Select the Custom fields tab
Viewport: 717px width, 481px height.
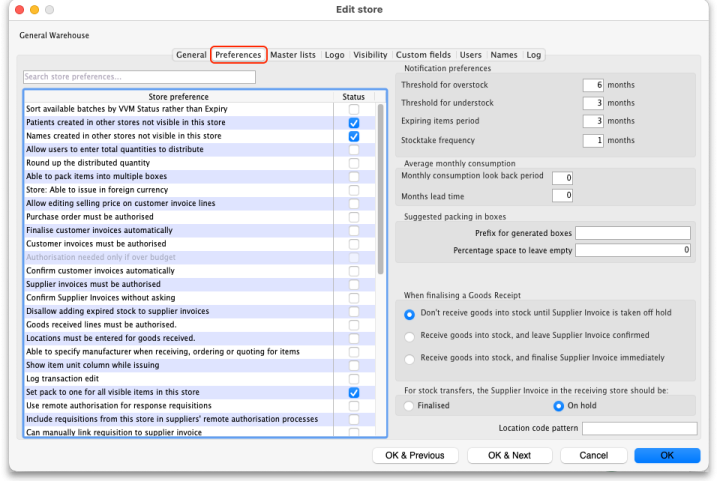coord(424,55)
